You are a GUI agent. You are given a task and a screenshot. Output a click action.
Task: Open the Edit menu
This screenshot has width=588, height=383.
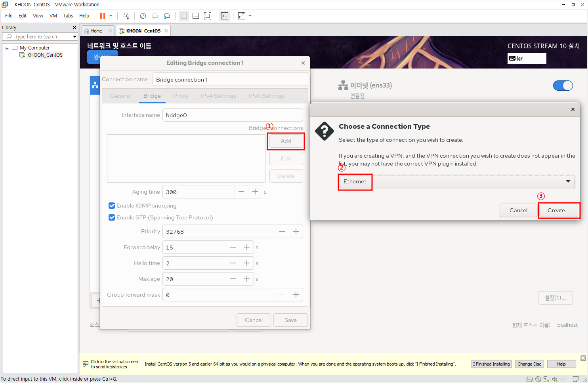pyautogui.click(x=23, y=16)
